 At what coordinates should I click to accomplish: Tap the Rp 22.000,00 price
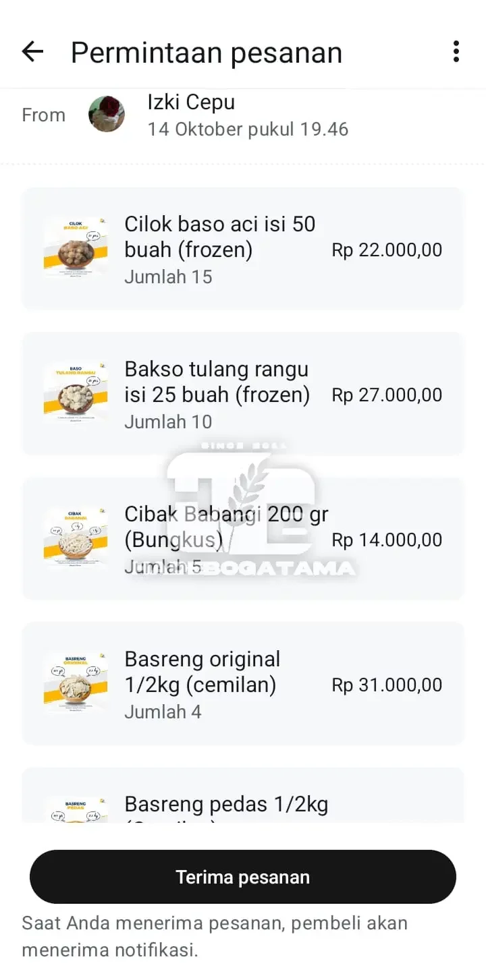(x=387, y=250)
